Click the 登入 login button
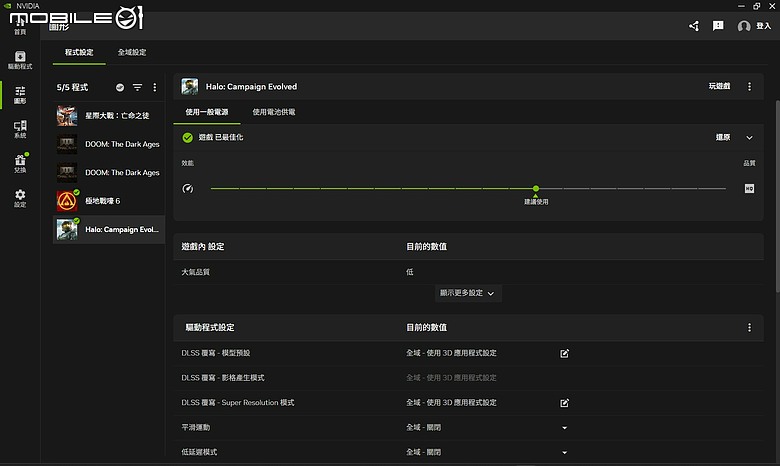 pos(764,26)
